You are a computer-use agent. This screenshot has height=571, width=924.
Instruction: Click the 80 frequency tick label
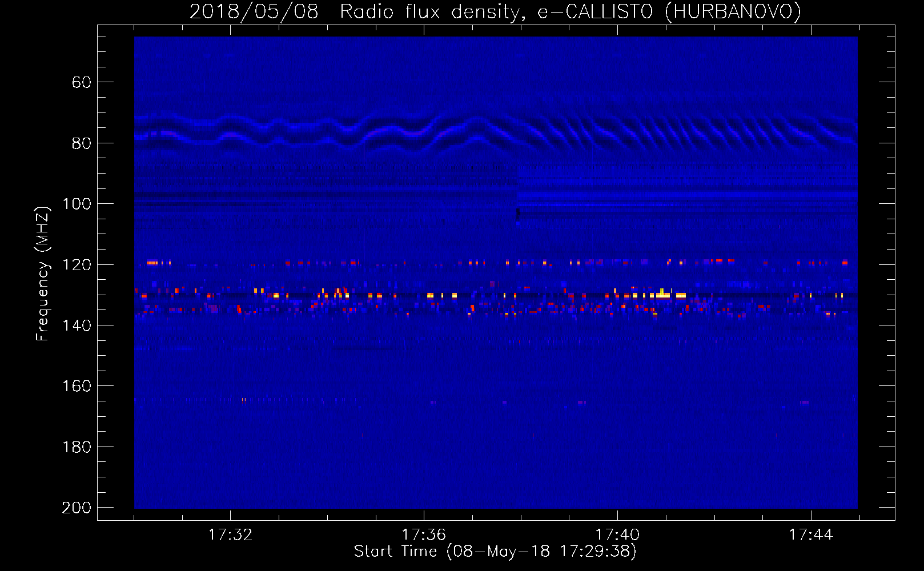[81, 143]
